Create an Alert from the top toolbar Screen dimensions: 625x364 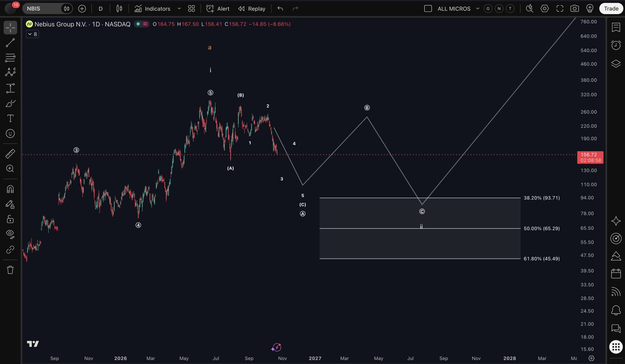218,8
